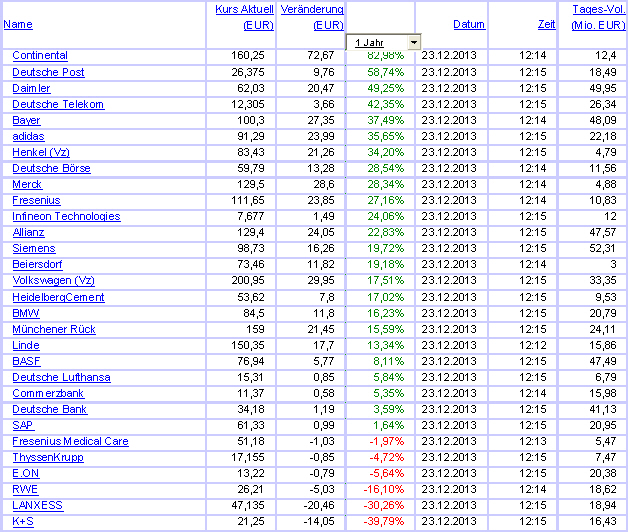630x532 pixels.
Task: Open the Deutsche Telekom stock link
Action: point(58,104)
